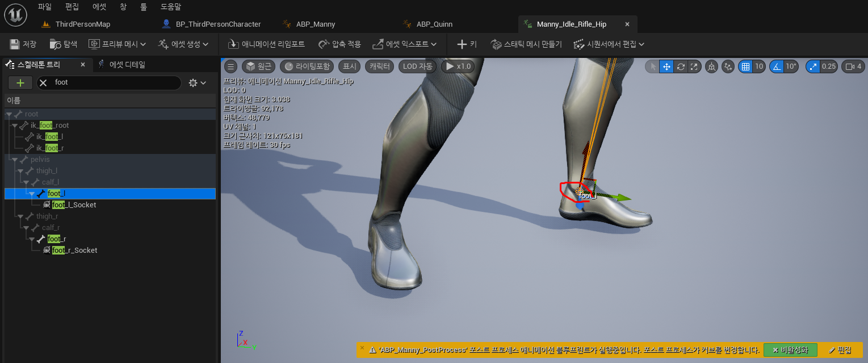The image size is (868, 363).
Task: Activate the scale tool
Action: (694, 66)
